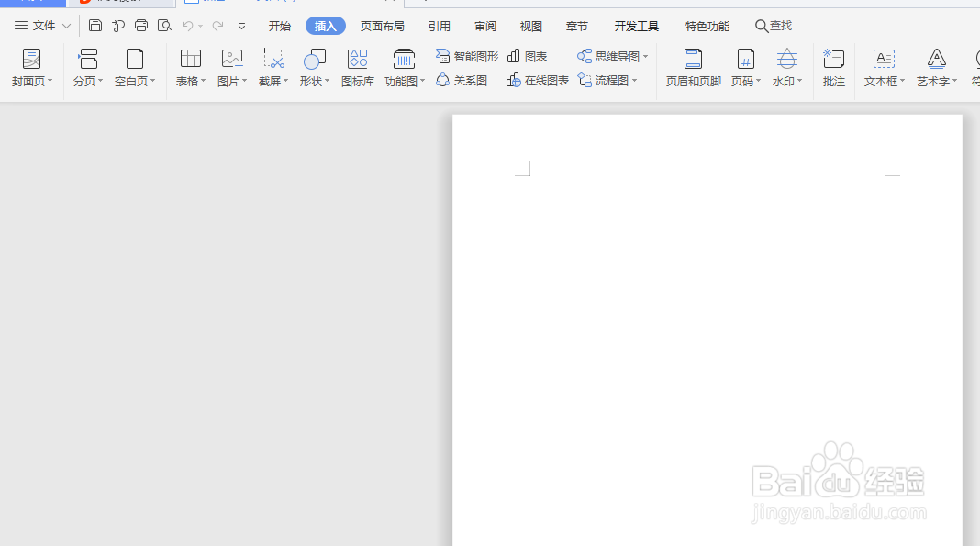Switch to the 审阅 review tab
The height and width of the screenshot is (546, 980).
coord(484,25)
